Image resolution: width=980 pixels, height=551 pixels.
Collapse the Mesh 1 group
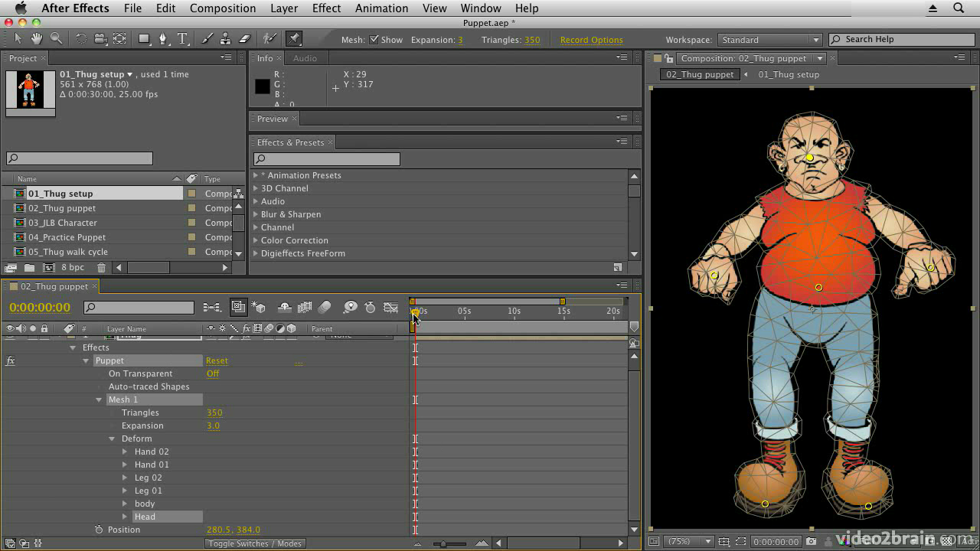pyautogui.click(x=99, y=399)
